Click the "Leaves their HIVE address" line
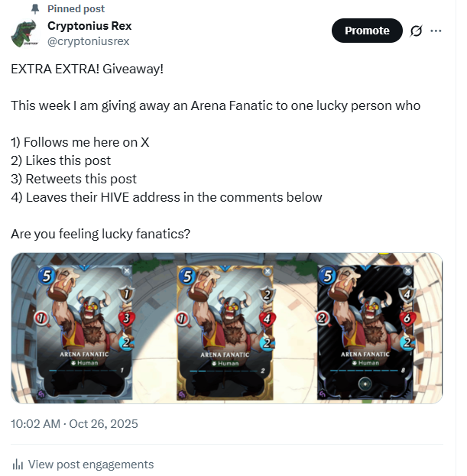Viewport: 467px width, 476px height. click(166, 197)
